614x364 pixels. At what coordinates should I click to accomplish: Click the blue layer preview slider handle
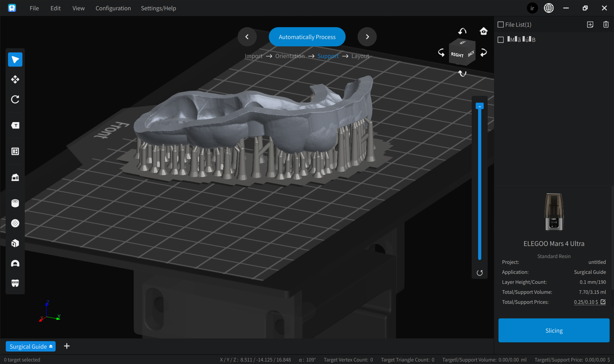(x=479, y=106)
